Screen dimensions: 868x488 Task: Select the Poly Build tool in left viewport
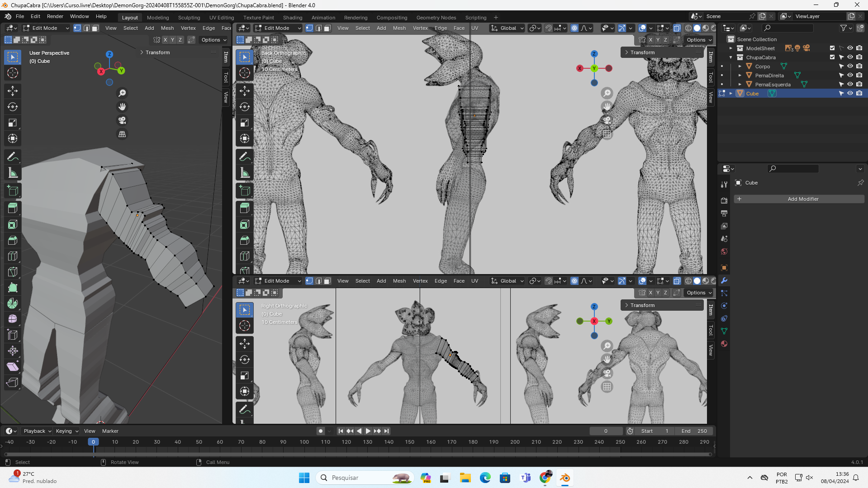pyautogui.click(x=13, y=288)
